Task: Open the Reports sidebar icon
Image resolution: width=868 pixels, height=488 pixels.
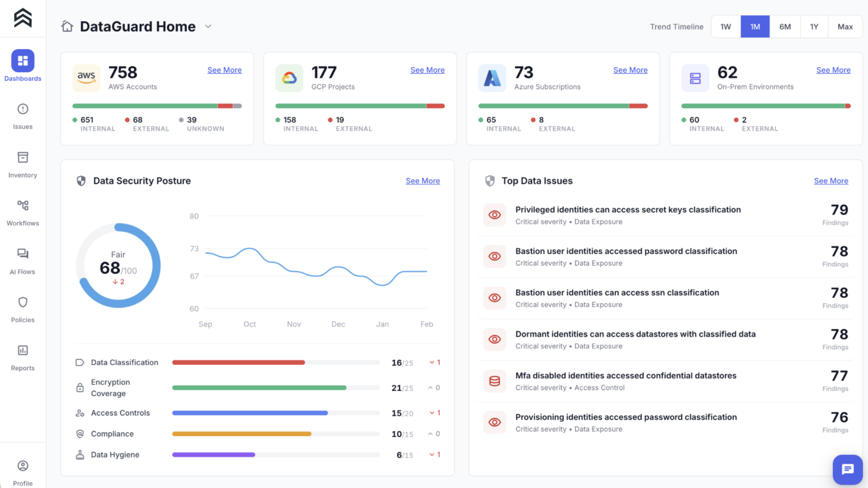Action: [x=23, y=350]
